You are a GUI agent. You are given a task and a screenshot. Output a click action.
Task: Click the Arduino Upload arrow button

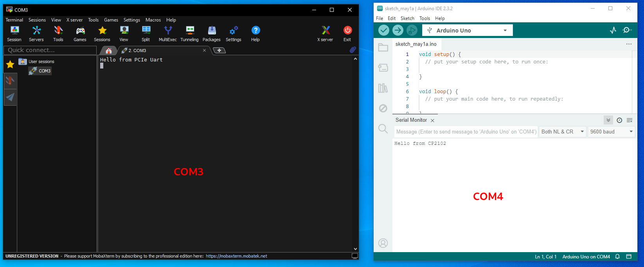[x=398, y=30]
